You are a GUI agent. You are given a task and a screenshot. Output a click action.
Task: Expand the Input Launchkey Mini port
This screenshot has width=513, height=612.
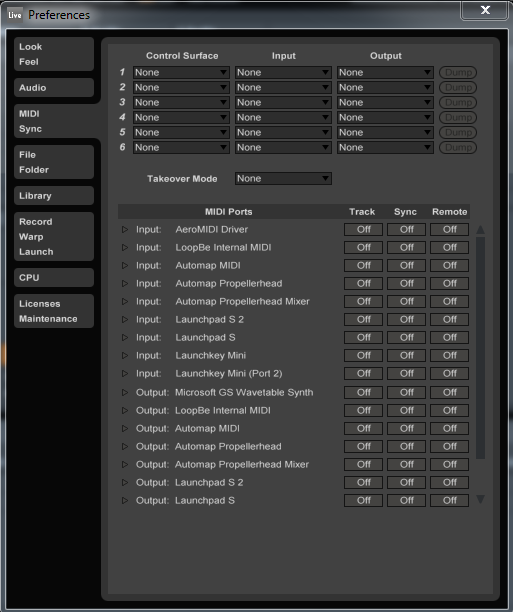pyautogui.click(x=125, y=356)
